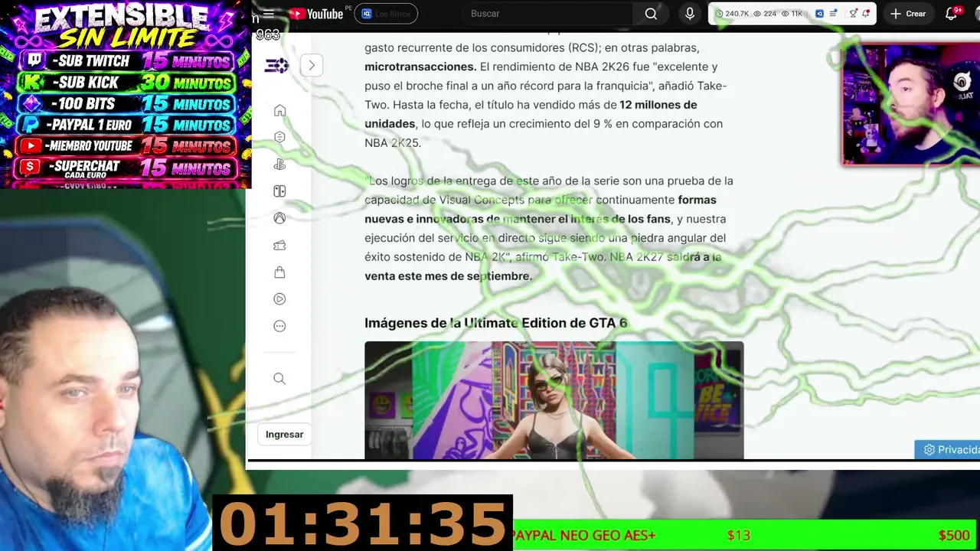The height and width of the screenshot is (551, 980).
Task: Expand the sidebar with the chevron arrow
Action: [312, 65]
